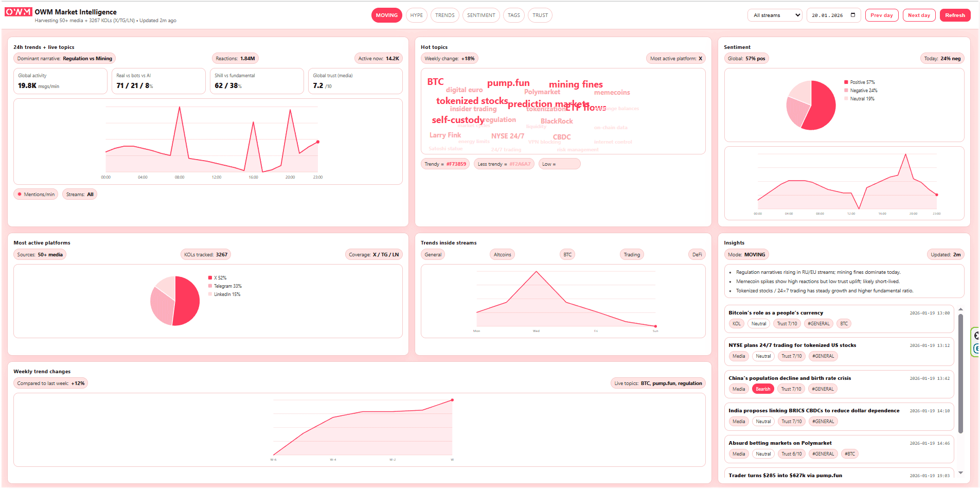Click the red Mentions/min legend dot
980x489 pixels.
20,195
